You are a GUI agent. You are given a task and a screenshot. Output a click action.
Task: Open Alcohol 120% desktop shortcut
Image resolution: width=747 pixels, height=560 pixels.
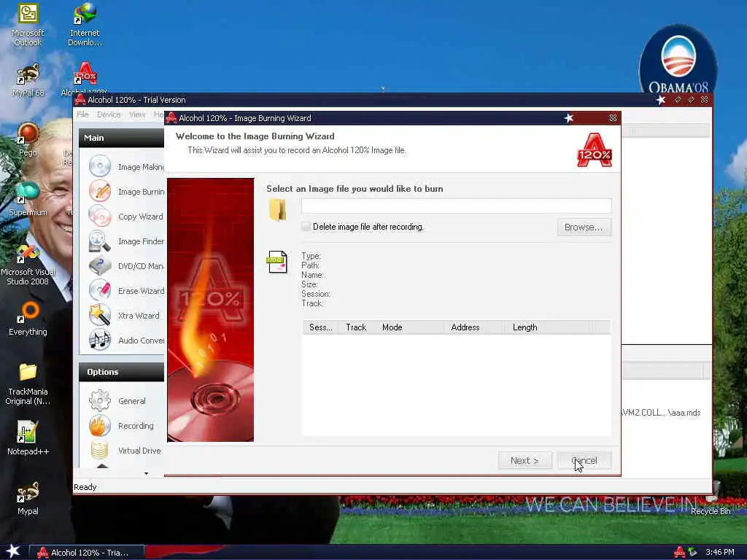(85, 74)
